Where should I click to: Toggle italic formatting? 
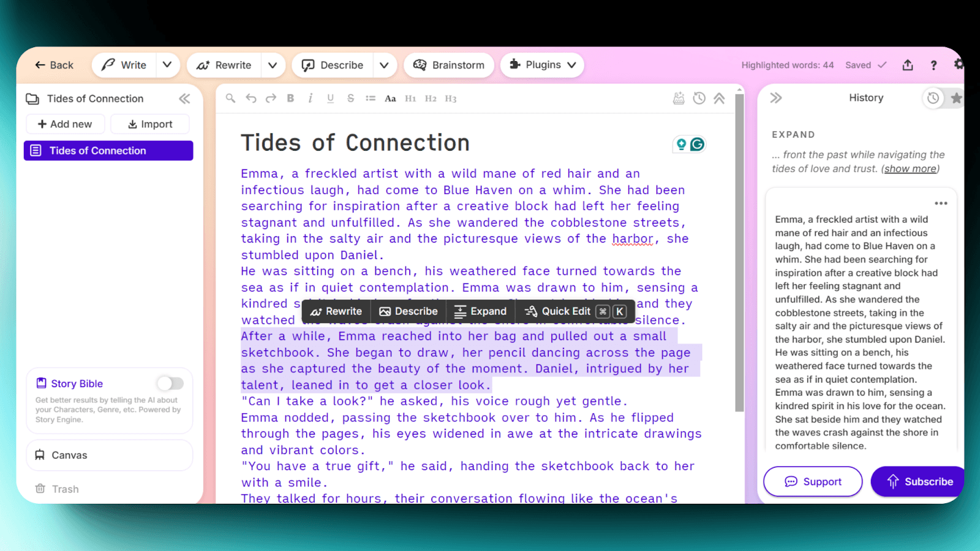click(x=311, y=98)
